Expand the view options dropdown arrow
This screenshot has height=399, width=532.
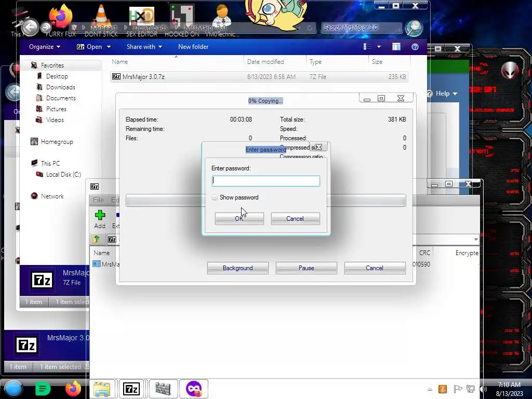[379, 47]
